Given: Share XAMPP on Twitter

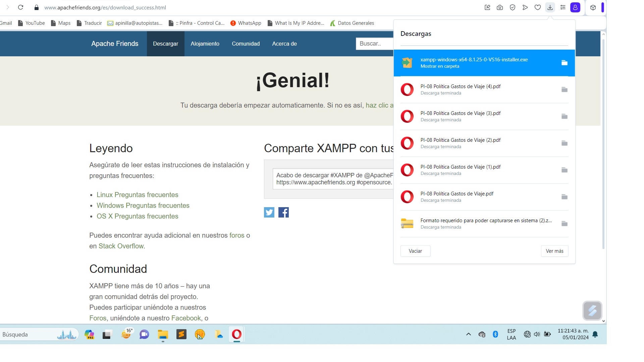Looking at the screenshot, I should (x=269, y=212).
